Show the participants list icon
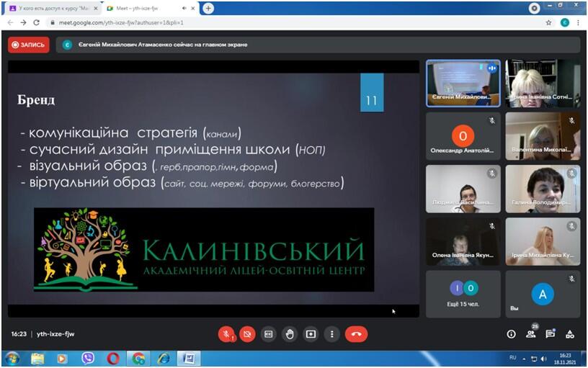 tap(530, 334)
